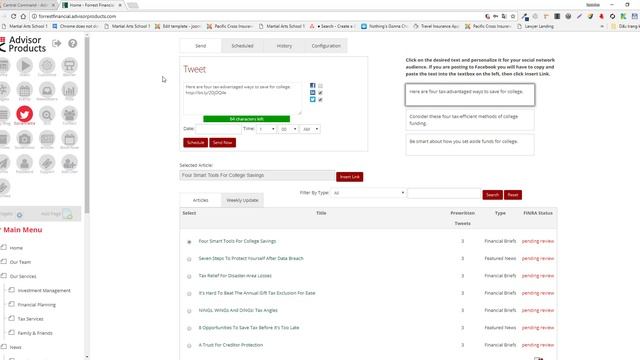Open the bar chart sidebar icon
Viewport: 640px width, 360px height.
[69, 90]
